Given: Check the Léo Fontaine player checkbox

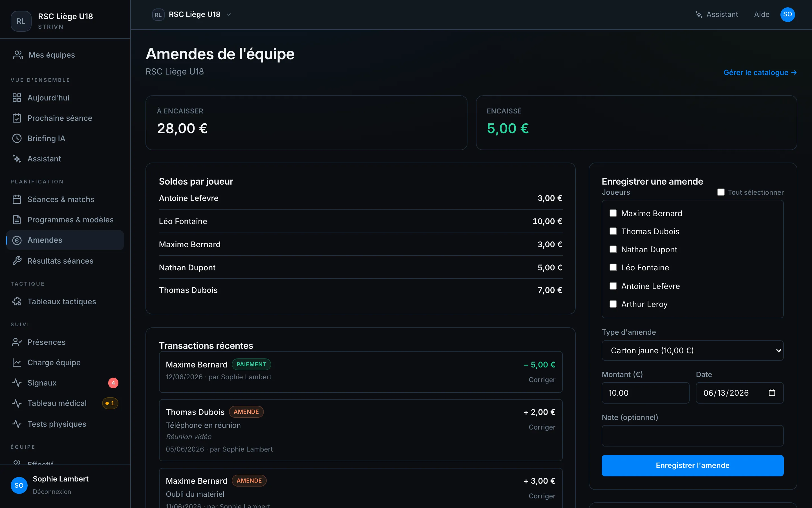Looking at the screenshot, I should [x=613, y=268].
